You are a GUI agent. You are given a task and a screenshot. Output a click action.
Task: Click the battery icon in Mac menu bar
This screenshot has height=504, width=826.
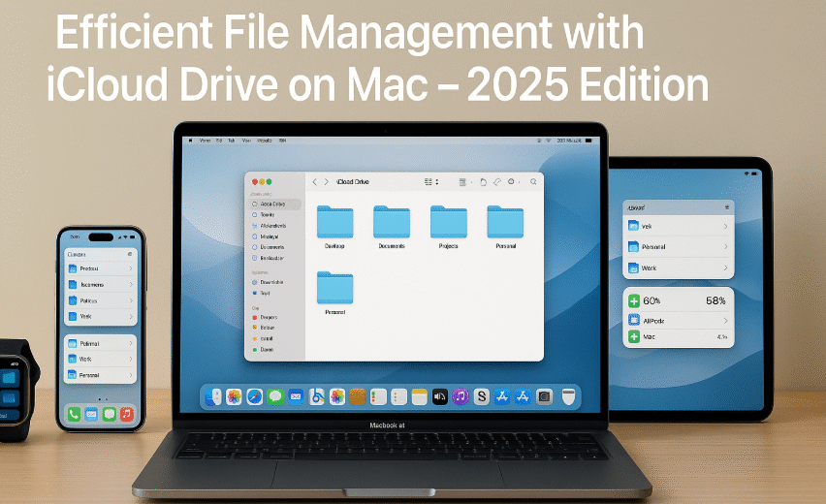coord(588,141)
